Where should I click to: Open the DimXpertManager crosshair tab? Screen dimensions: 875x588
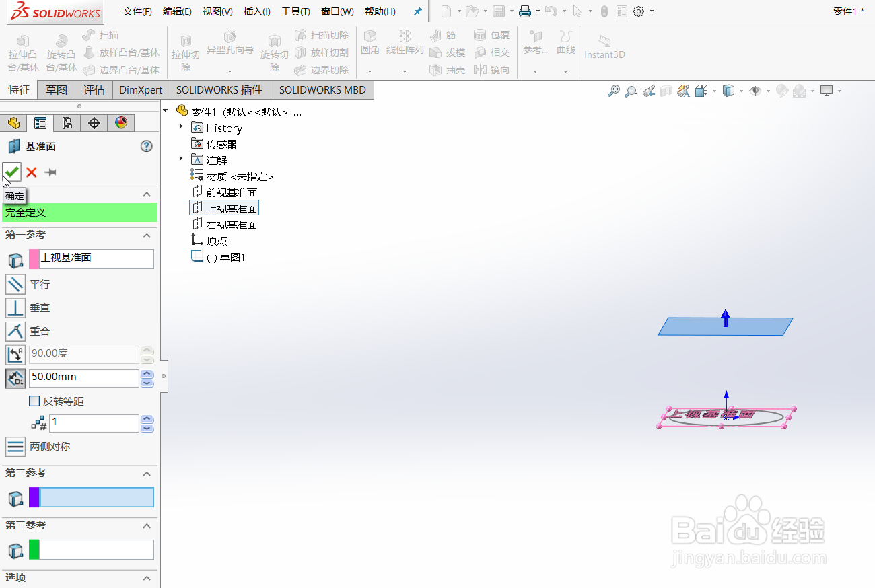[x=94, y=123]
